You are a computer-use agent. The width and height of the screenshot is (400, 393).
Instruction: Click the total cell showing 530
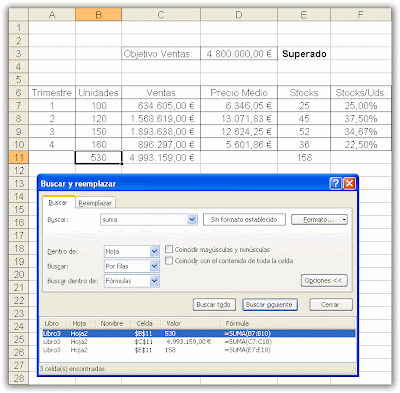point(99,158)
